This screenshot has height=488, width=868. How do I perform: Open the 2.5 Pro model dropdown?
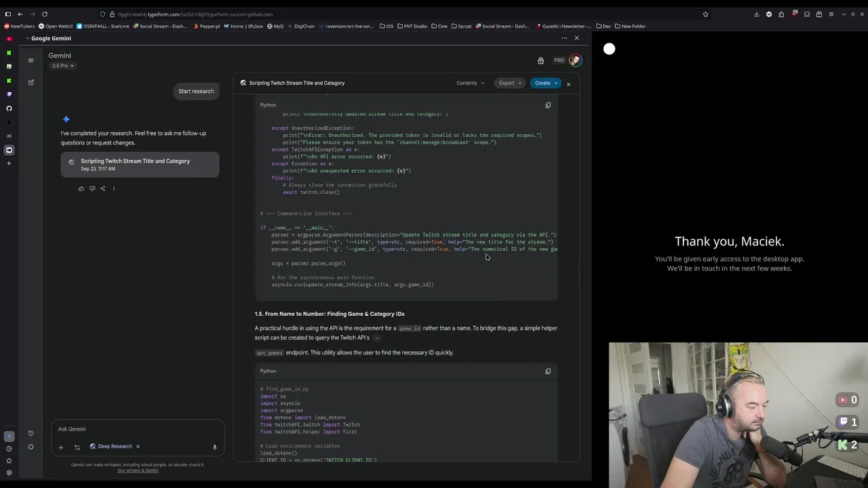pos(62,66)
